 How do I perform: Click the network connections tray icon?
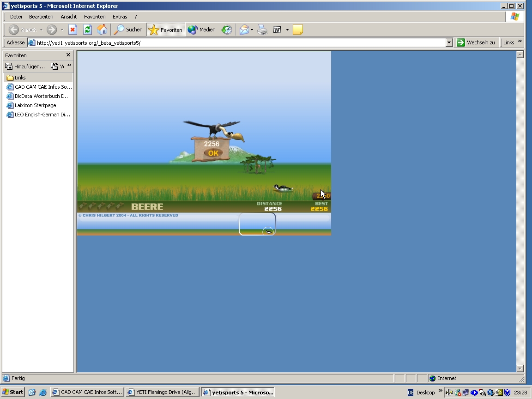coord(466,393)
